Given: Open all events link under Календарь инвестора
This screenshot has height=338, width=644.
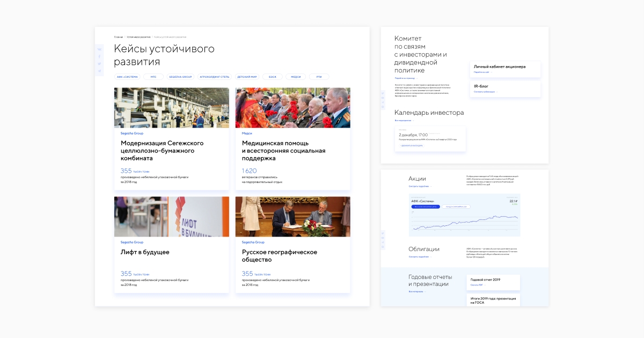Looking at the screenshot, I should (404, 121).
